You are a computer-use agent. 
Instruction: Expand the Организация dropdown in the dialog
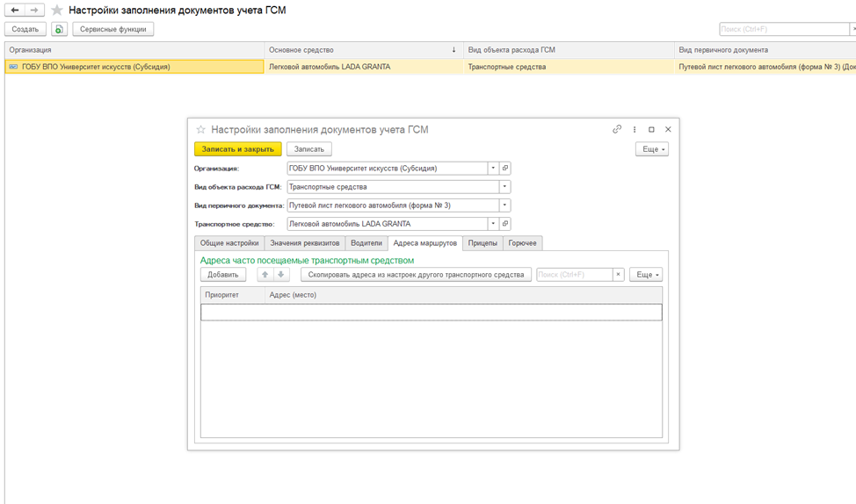point(493,168)
